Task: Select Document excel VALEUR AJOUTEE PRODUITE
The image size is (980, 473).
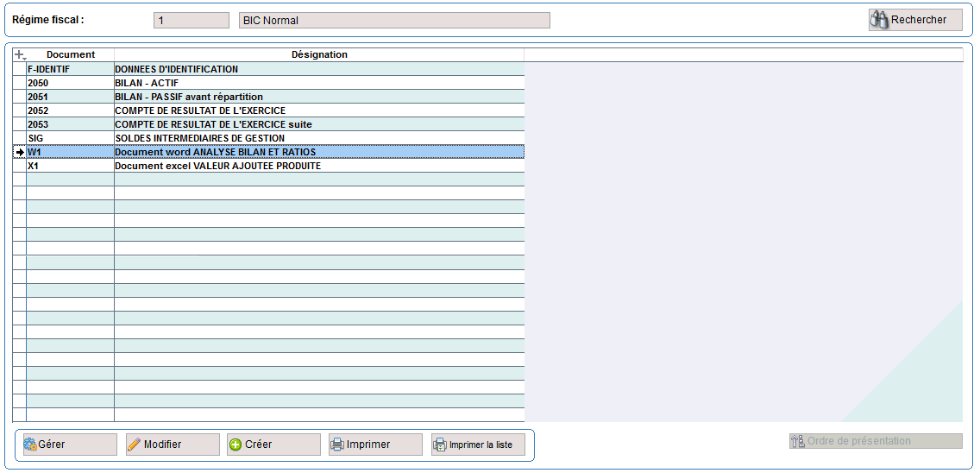Action: pos(319,167)
